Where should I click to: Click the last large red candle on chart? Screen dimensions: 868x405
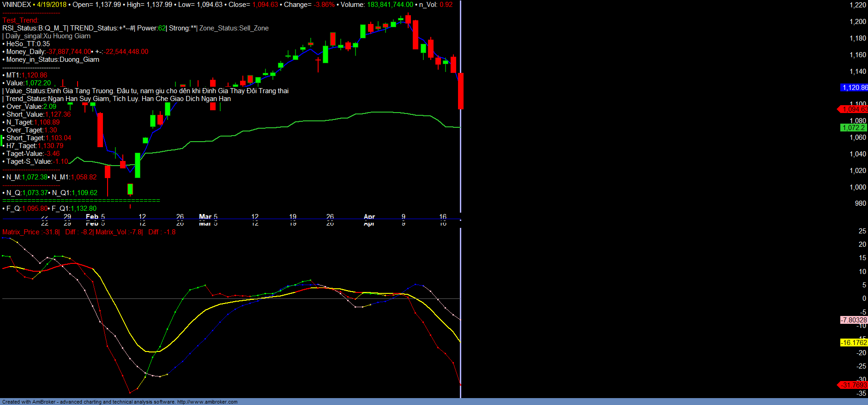[x=460, y=91]
